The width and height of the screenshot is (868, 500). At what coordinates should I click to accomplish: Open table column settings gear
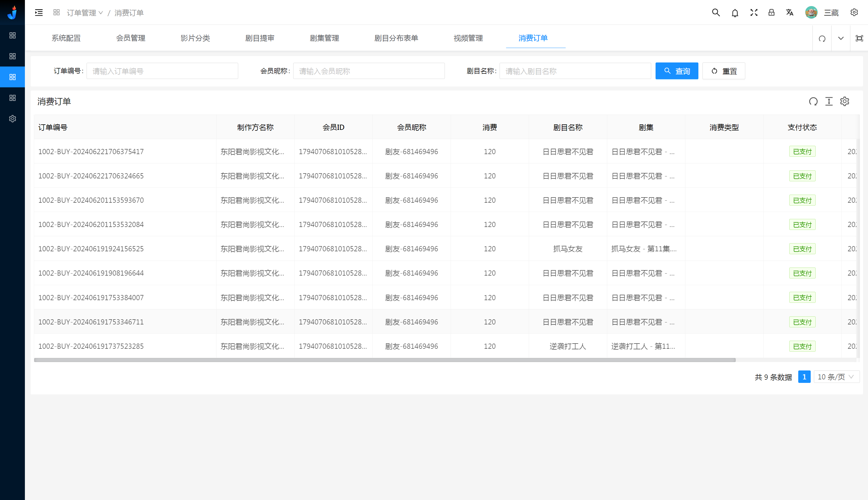pos(845,101)
